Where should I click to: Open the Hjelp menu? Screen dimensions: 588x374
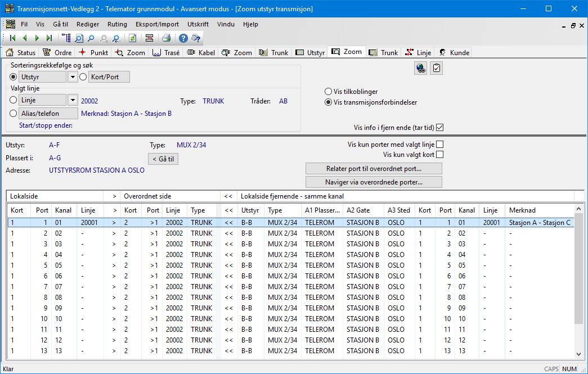coord(250,24)
